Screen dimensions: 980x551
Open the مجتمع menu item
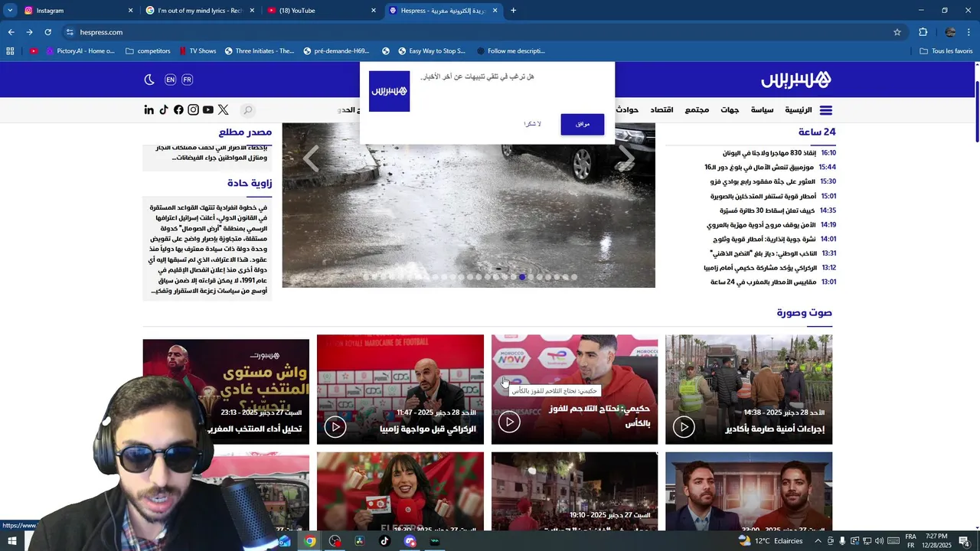[697, 110]
